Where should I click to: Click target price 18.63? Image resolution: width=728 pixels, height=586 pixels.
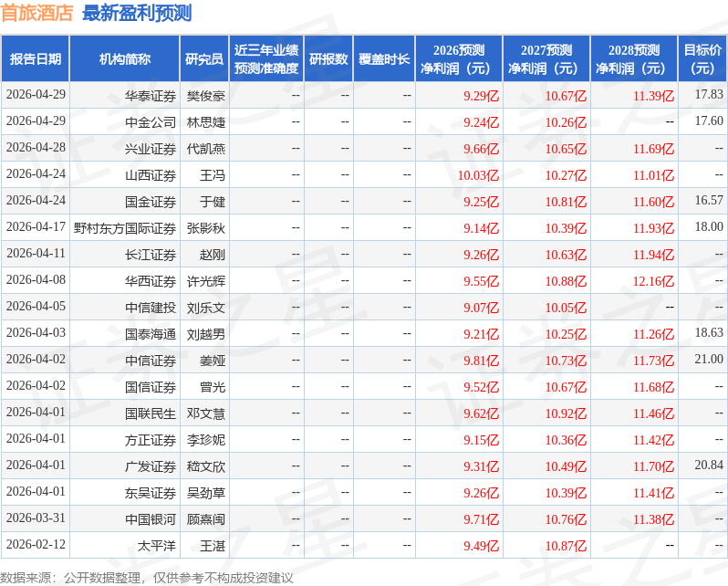[709, 333]
